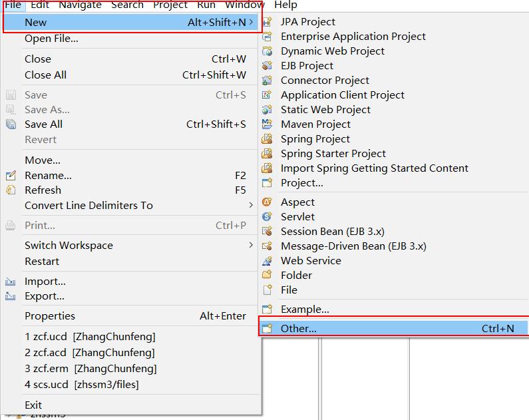The width and height of the screenshot is (529, 420).
Task: Select Open File... menu entry
Action: pos(51,39)
